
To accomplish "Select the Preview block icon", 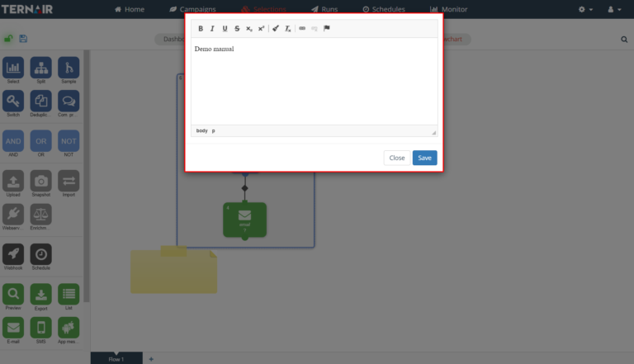I will (13, 294).
